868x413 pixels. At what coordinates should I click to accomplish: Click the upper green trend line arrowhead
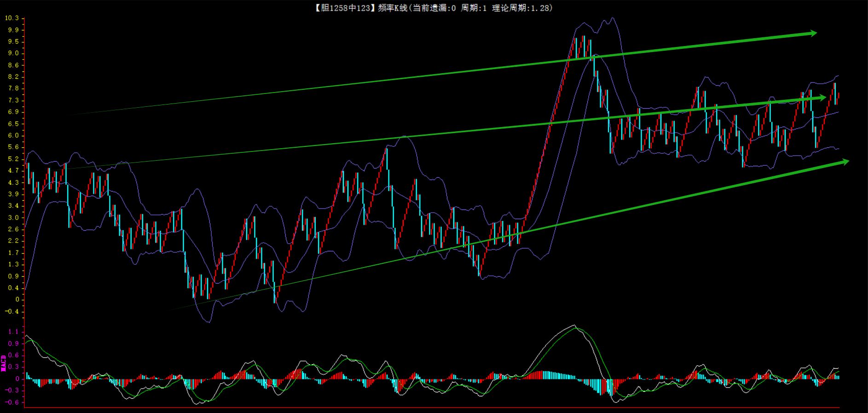pyautogui.click(x=812, y=33)
